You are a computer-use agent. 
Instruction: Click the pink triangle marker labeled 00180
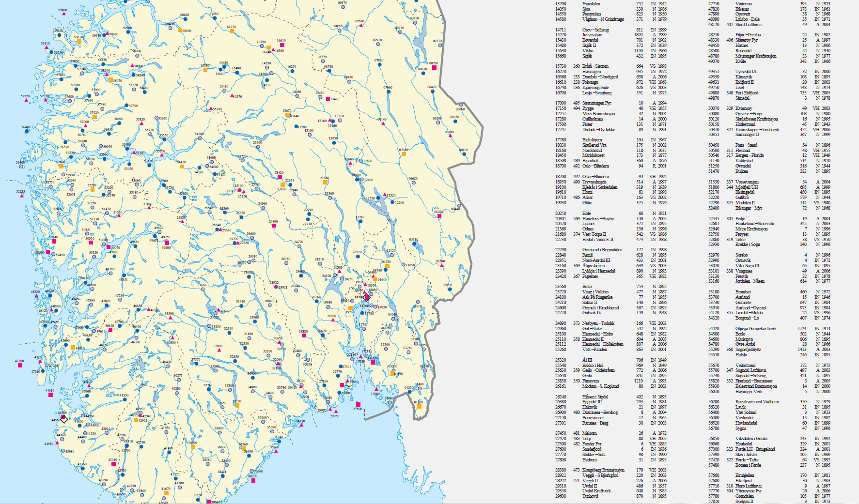450,136
